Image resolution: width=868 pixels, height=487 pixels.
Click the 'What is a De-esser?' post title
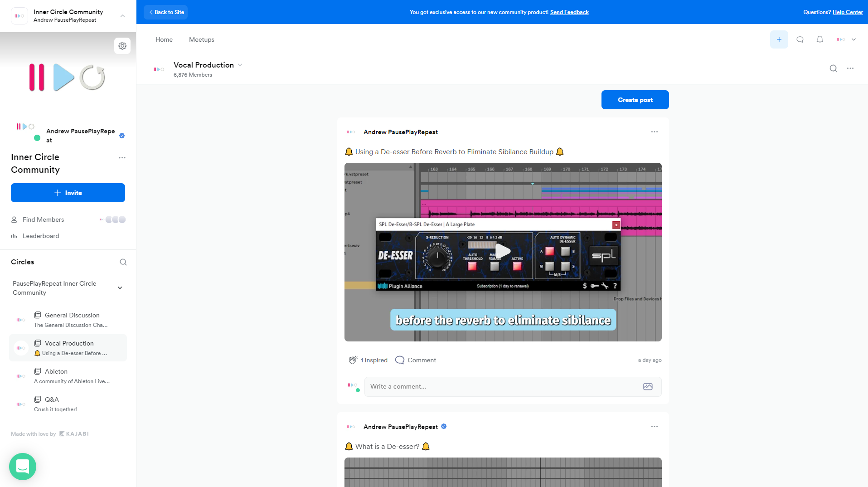pos(388,447)
